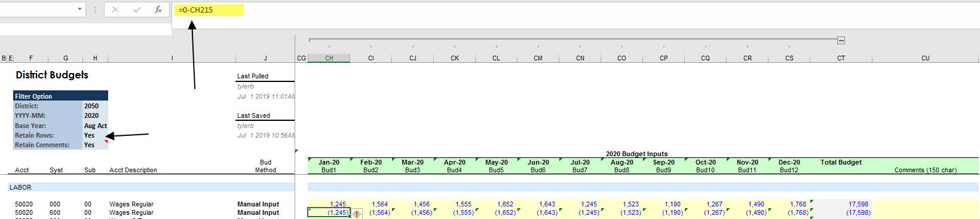Click the Total Budget header cell
Screen dimensions: 980x219
pos(841,162)
